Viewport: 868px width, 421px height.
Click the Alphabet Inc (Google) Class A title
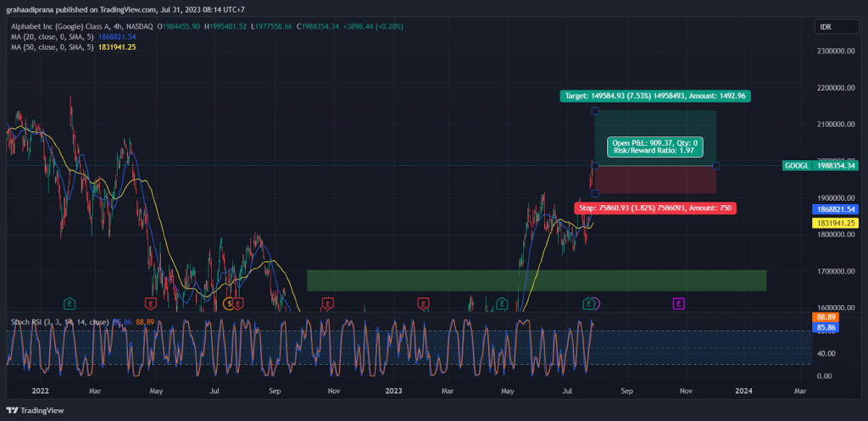[x=81, y=26]
